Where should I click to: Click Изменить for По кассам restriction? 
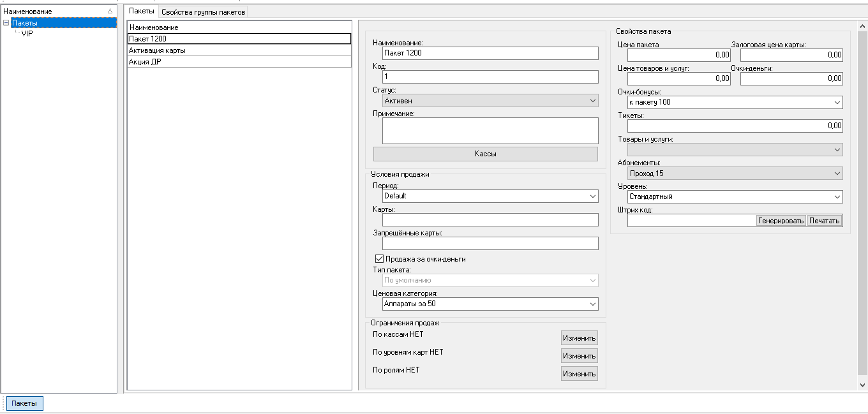[x=580, y=338]
